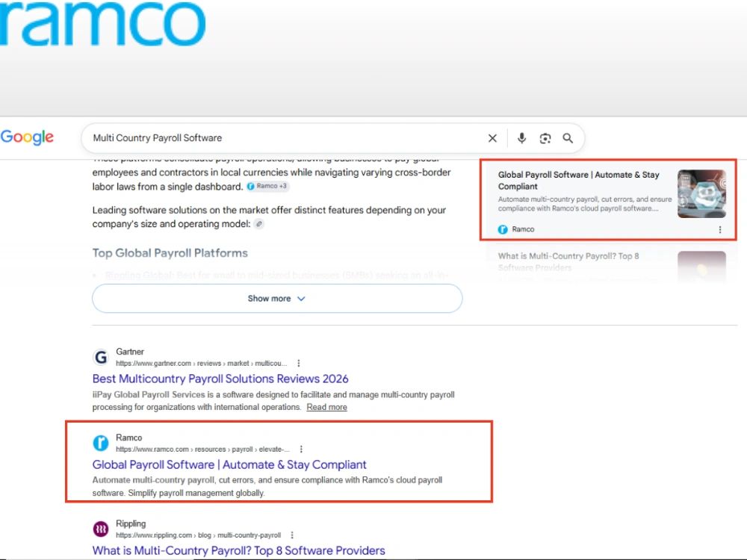
Task: Open Ramco +3 source chip
Action: pos(267,186)
